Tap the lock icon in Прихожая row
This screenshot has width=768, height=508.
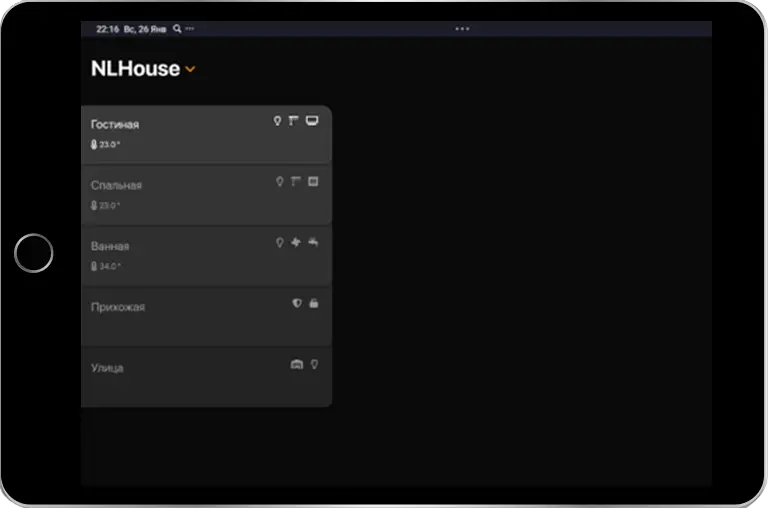coord(314,303)
